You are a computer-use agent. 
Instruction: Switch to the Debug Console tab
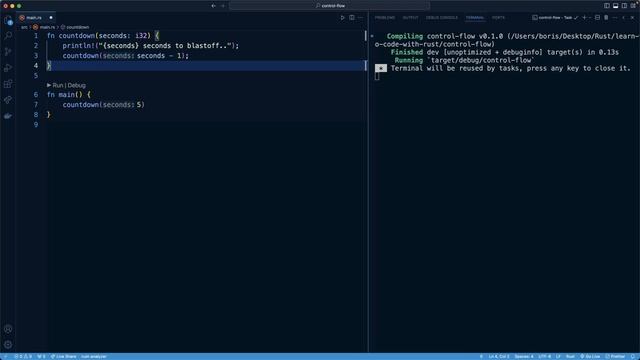click(442, 18)
